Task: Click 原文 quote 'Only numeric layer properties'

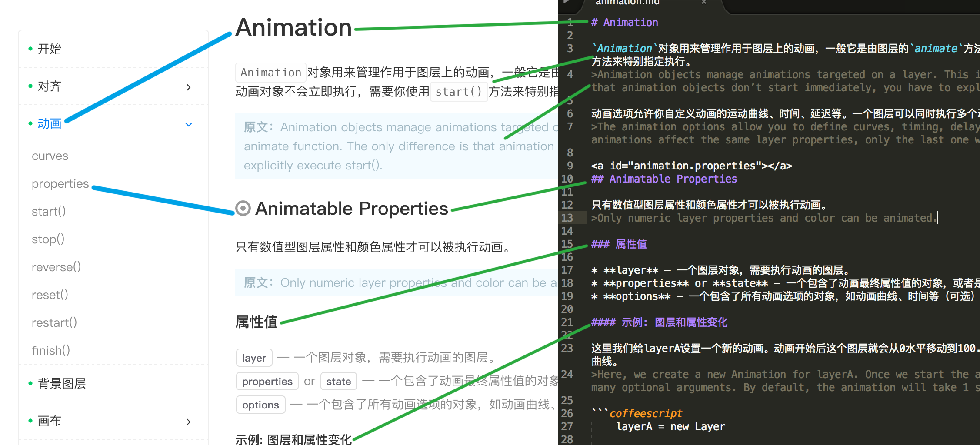Action: pos(397,282)
